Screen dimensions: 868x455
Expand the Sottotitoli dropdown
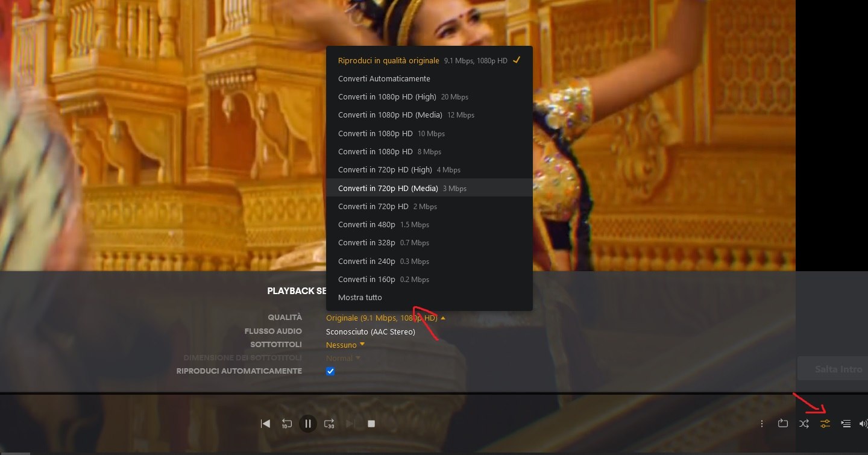[345, 345]
